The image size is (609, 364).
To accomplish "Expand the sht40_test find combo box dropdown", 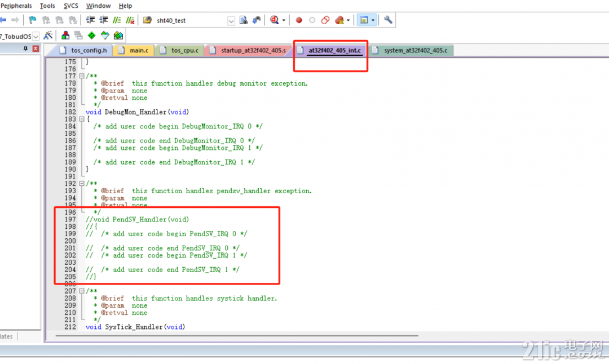I will 231,21.
